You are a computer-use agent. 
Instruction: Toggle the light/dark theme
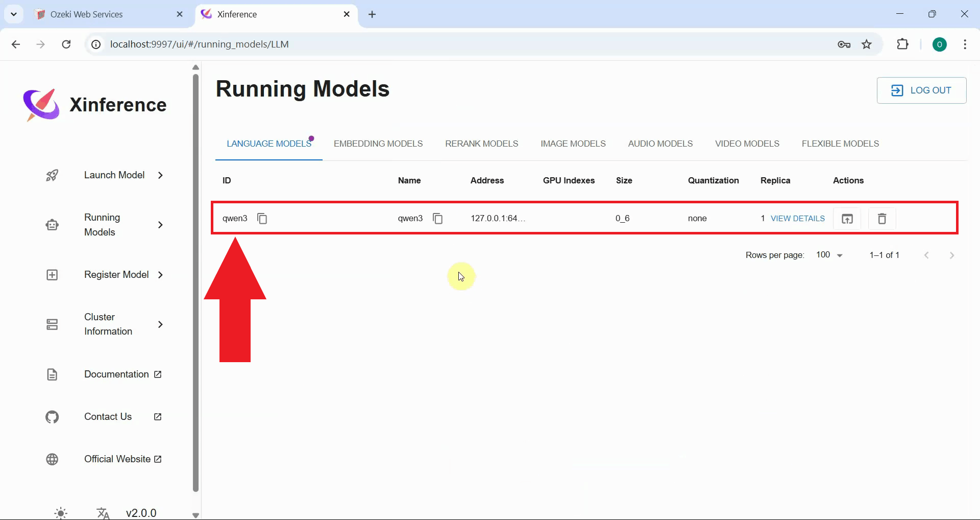(61, 512)
